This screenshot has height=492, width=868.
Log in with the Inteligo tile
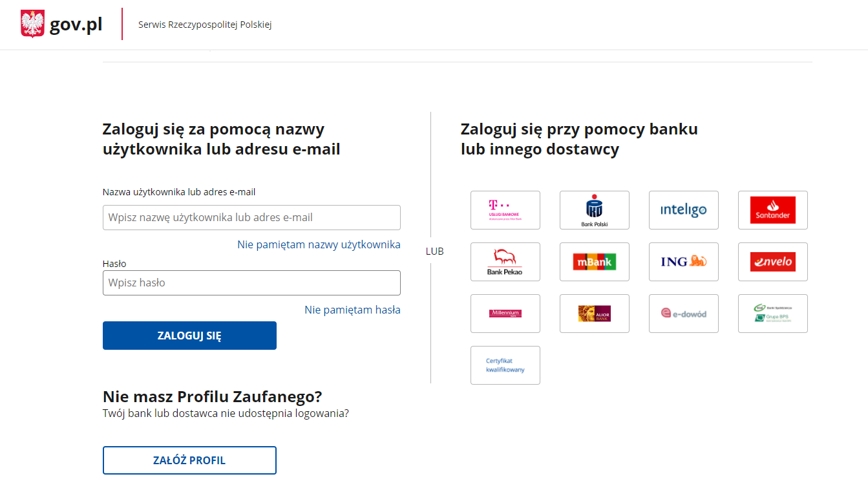coord(683,210)
